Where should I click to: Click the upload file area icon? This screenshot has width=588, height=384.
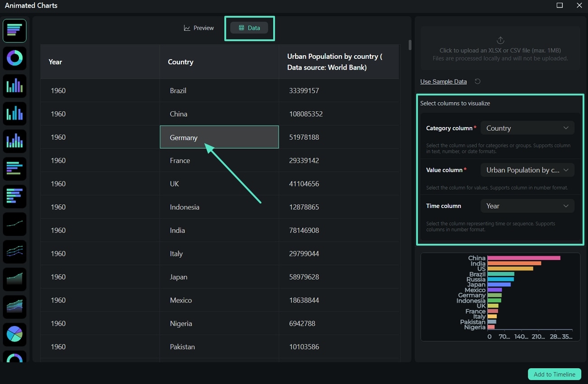click(500, 40)
